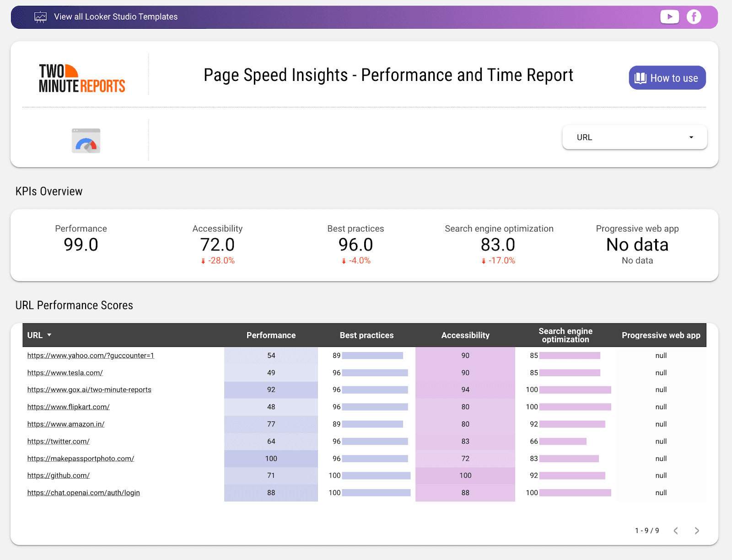Open the YouTube icon in banner
732x560 pixels.
point(669,17)
